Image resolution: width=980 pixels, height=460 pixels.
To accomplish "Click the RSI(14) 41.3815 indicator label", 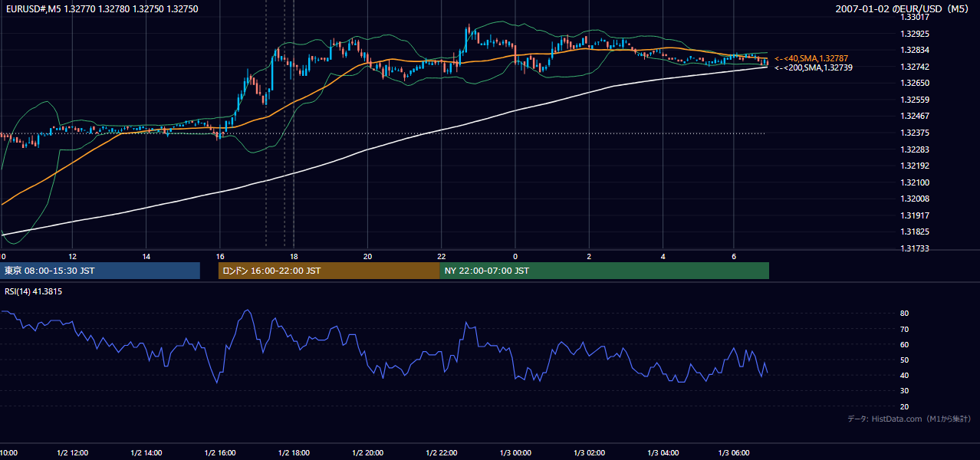I will (x=34, y=291).
